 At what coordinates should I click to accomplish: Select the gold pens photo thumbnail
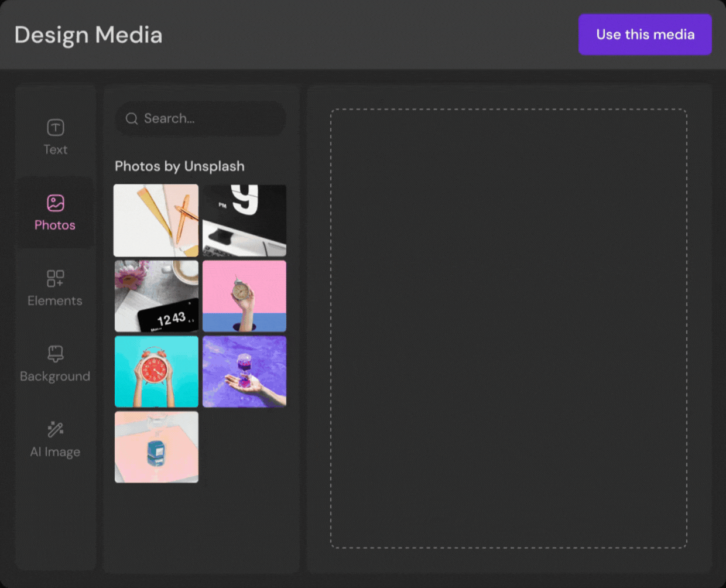(x=156, y=221)
